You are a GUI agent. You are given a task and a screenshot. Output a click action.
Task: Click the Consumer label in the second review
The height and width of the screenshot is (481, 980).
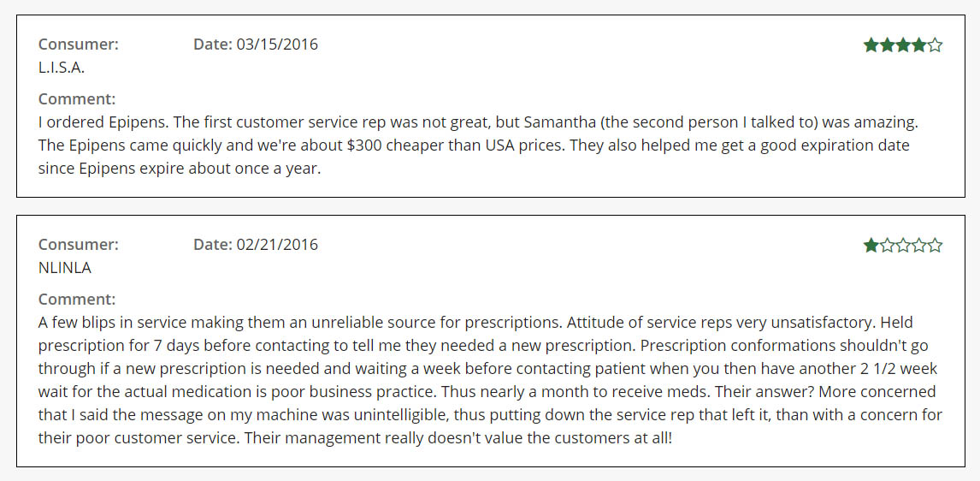(79, 245)
